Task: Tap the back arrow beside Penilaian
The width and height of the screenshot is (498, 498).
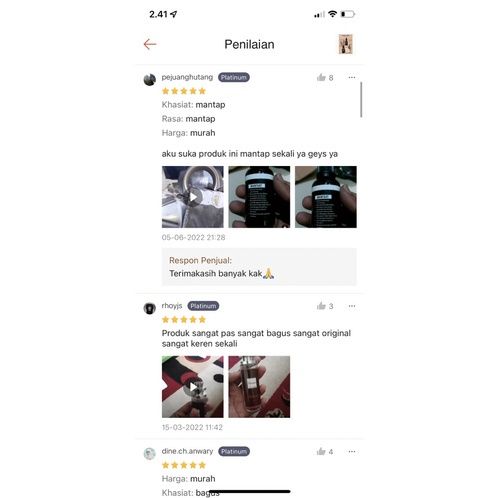Action: tap(150, 44)
